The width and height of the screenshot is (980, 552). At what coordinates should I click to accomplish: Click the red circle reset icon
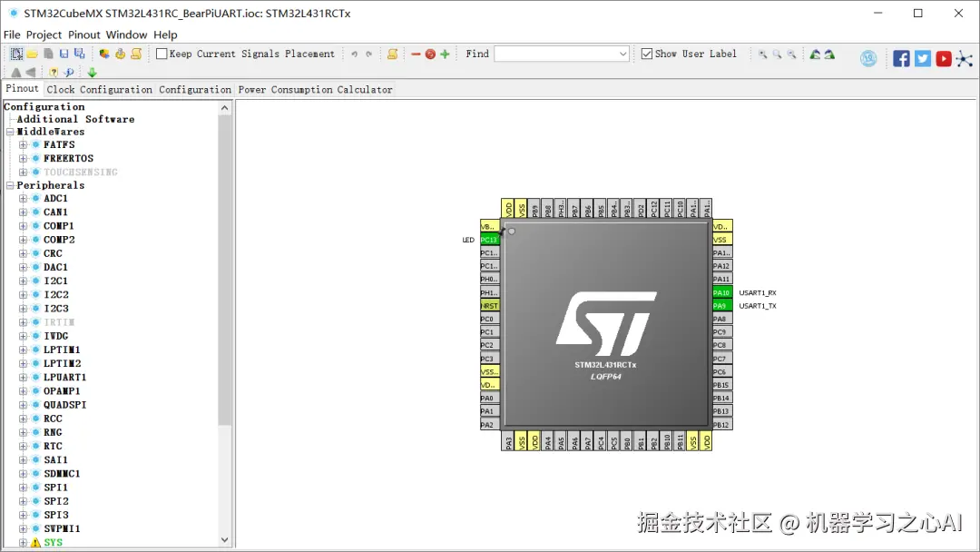(x=430, y=54)
